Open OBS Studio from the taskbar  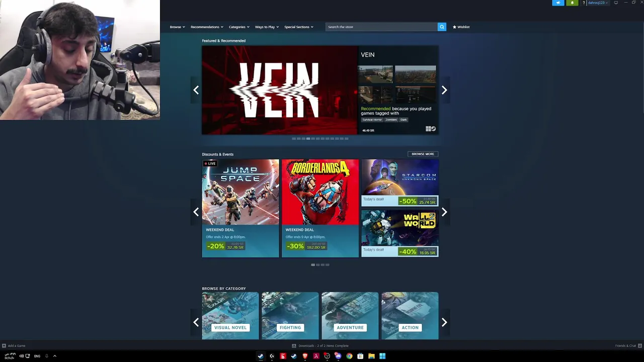[327, 356]
